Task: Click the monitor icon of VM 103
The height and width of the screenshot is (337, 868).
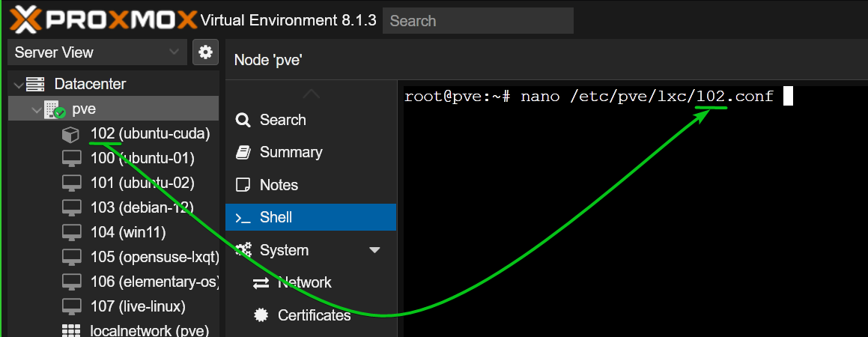Action: pos(71,208)
